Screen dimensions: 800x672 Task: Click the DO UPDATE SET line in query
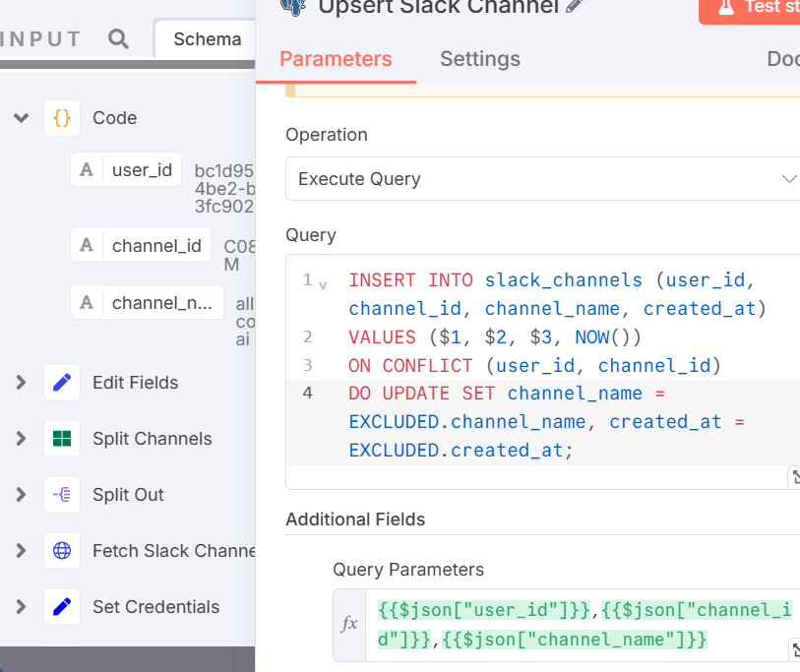[x=546, y=422]
